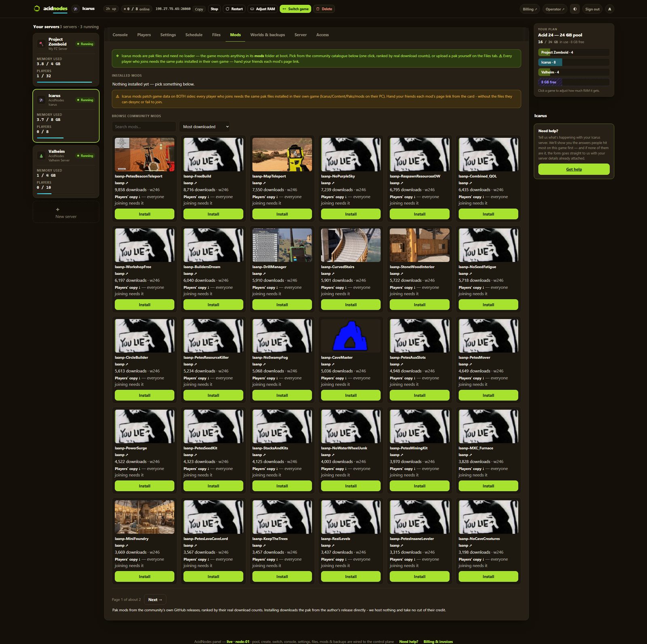
Task: Open the Operator external link
Action: pyautogui.click(x=555, y=9)
